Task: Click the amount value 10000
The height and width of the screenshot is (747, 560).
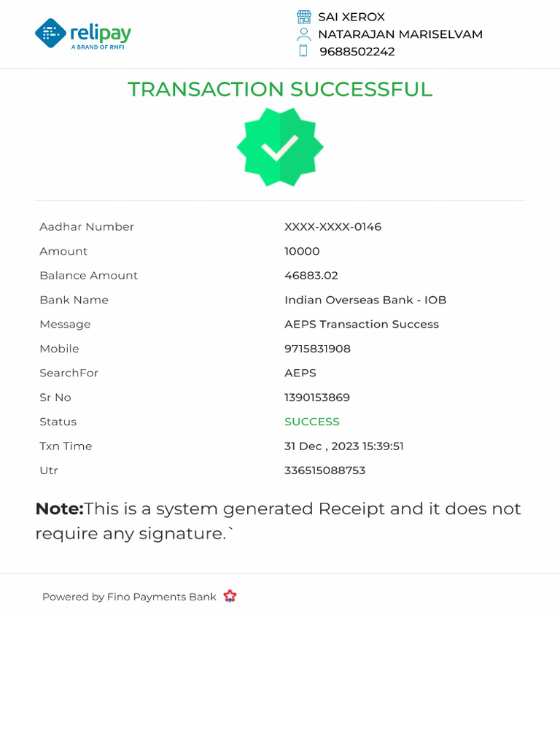Action: tap(302, 252)
